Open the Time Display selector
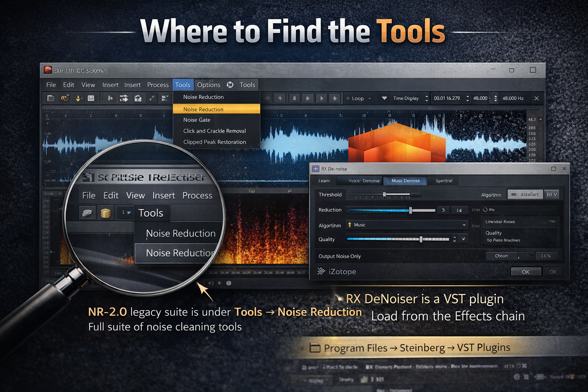This screenshot has height=392, width=588. pos(406,98)
